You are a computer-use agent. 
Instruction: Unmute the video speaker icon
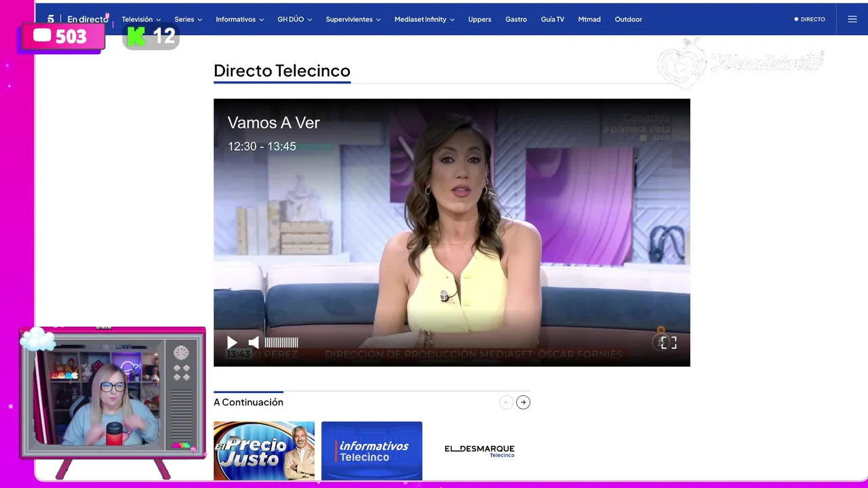pyautogui.click(x=253, y=342)
